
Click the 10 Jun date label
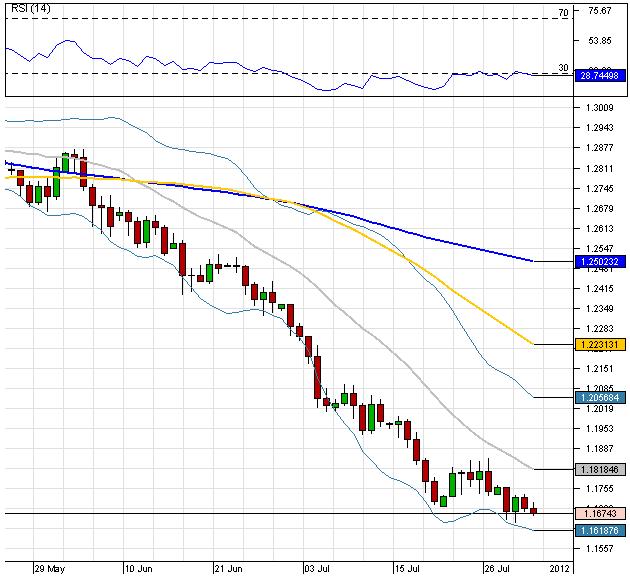point(139,567)
